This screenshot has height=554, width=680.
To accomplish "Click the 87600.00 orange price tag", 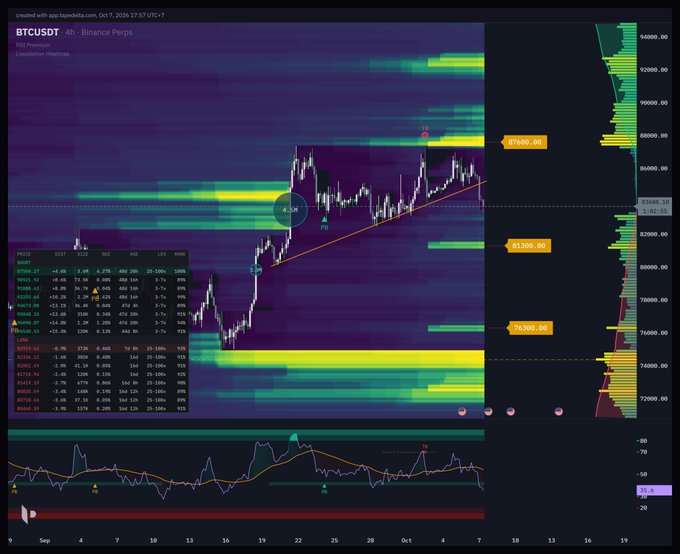I will click(x=524, y=142).
